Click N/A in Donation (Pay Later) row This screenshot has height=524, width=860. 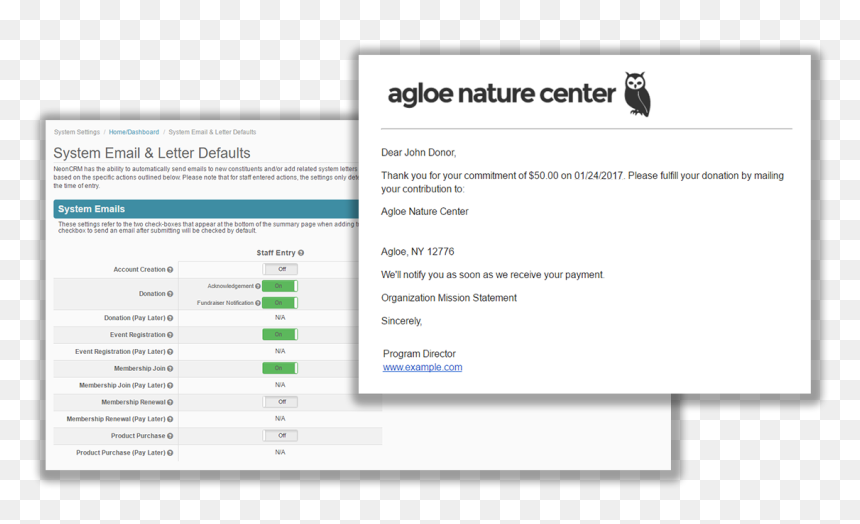[x=280, y=318]
